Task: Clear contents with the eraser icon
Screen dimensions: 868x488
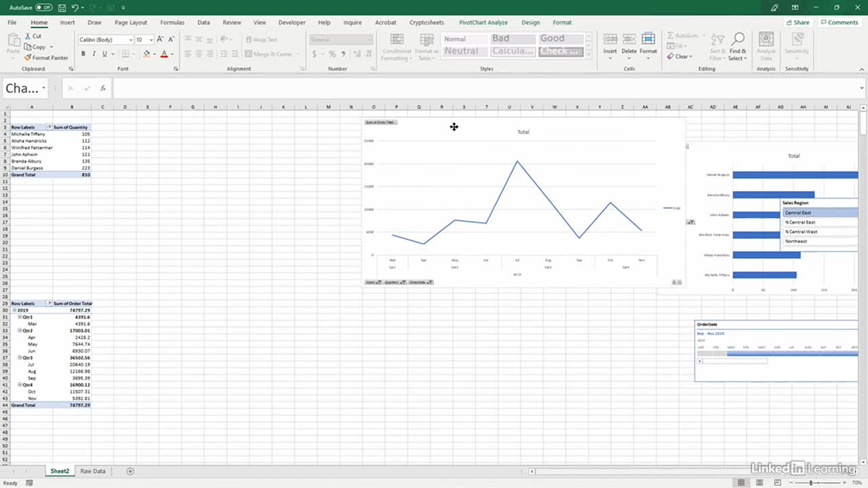Action: tap(671, 56)
